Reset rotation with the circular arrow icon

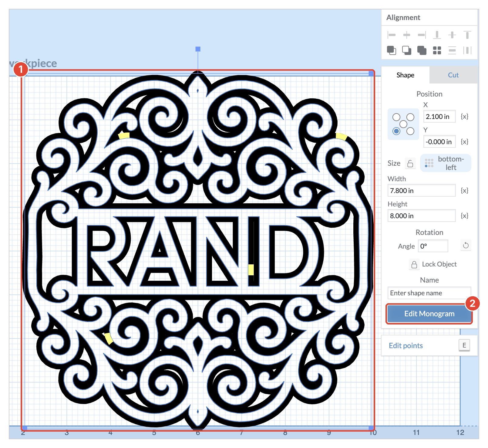466,245
